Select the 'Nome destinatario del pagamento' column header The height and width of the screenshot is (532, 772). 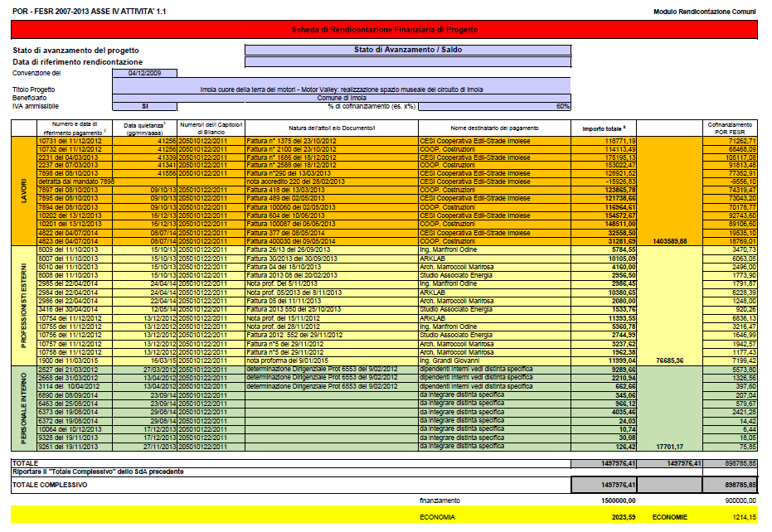[x=494, y=128]
